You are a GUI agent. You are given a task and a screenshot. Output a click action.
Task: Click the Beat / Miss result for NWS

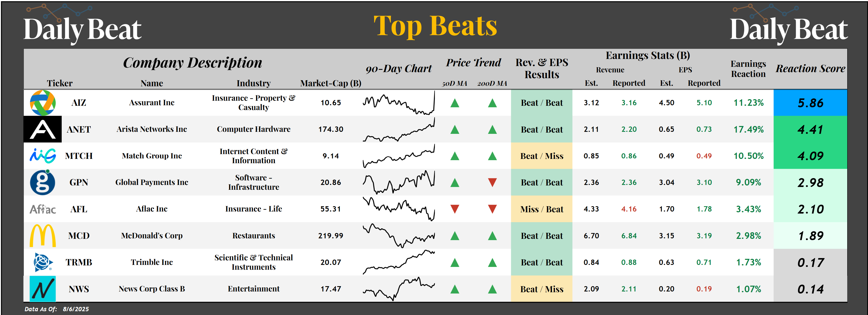coord(542,289)
